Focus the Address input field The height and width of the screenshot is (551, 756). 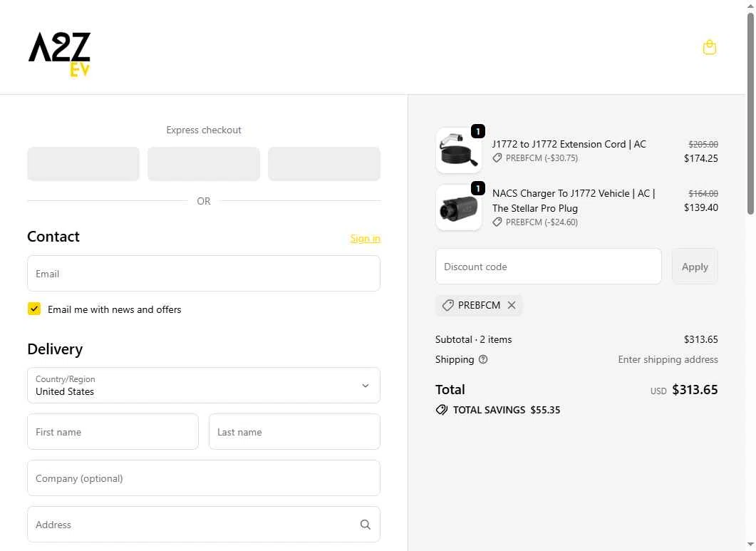[204, 525]
